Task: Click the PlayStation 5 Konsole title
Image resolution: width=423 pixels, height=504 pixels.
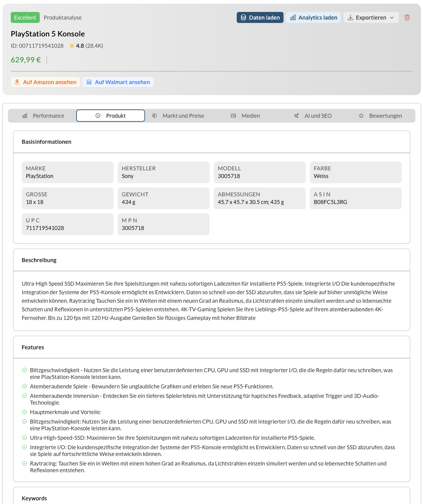Action: (48, 34)
